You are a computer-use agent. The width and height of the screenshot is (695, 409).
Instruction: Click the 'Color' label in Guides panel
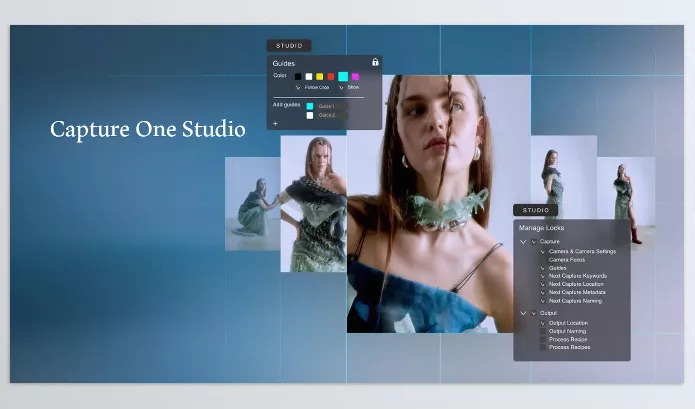pyautogui.click(x=280, y=76)
